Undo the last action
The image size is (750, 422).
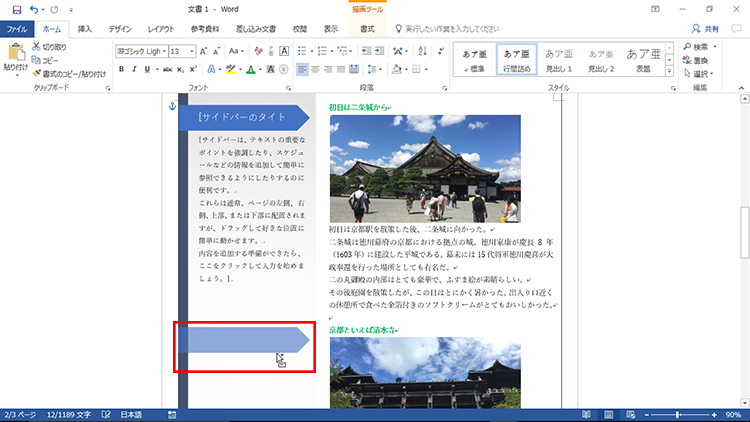click(x=36, y=9)
